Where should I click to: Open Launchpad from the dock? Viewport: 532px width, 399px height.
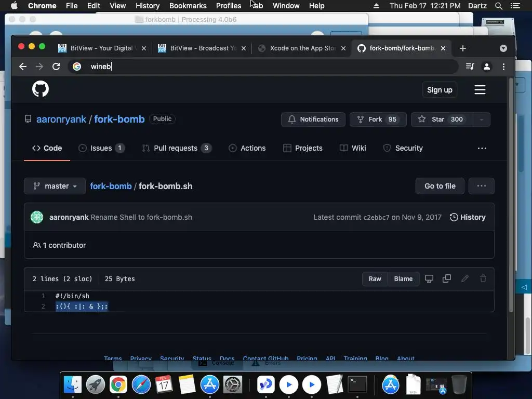(x=96, y=384)
